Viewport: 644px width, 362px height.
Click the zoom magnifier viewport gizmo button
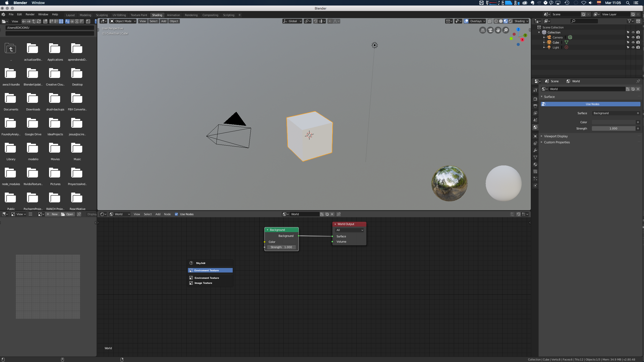click(506, 30)
